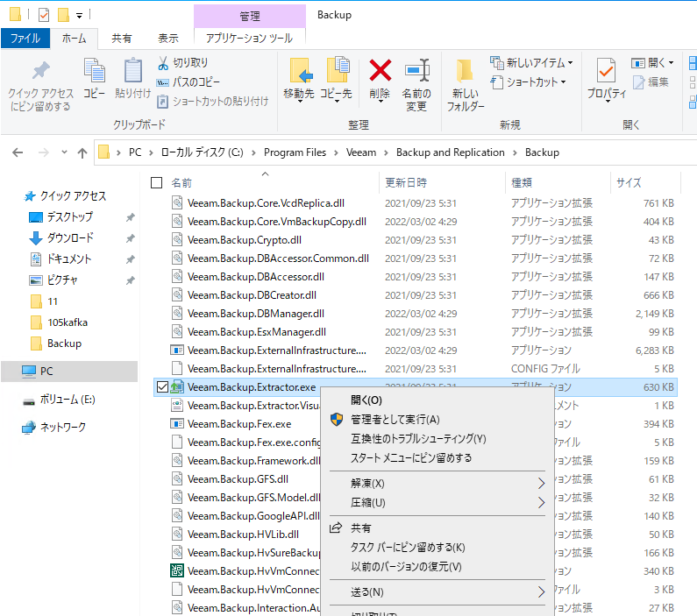The width and height of the screenshot is (697, 616).
Task: Choose Pin to Start menu entry
Action: tap(411, 458)
